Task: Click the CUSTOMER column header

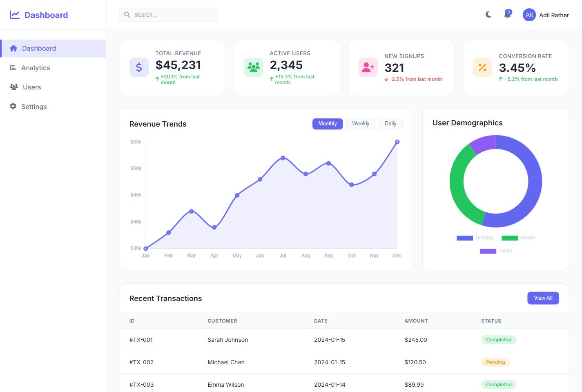Action: (222, 321)
